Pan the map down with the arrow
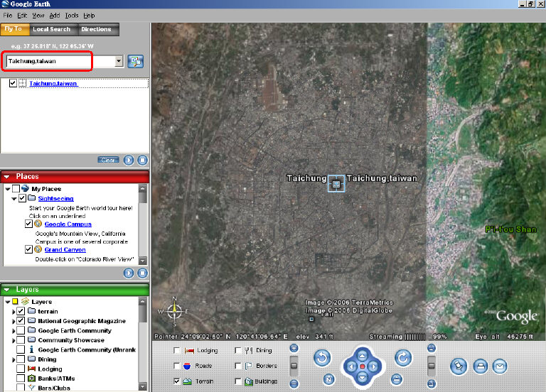546x392 pixels. click(362, 378)
